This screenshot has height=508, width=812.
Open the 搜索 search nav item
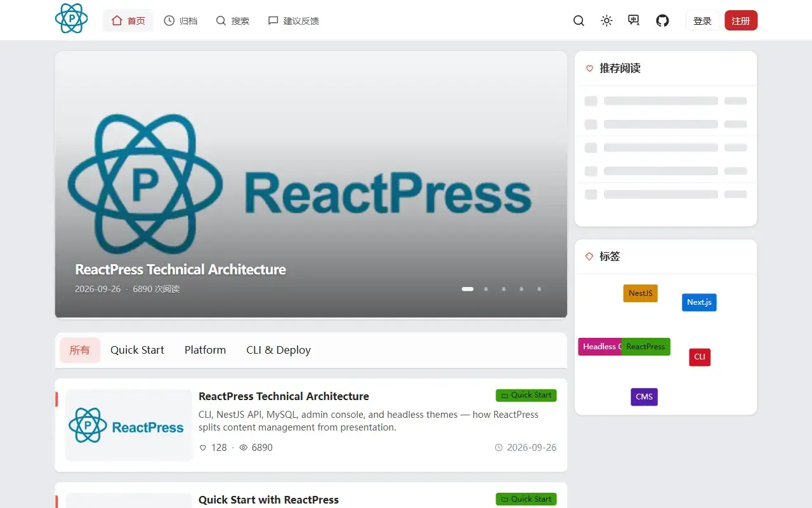pos(233,21)
